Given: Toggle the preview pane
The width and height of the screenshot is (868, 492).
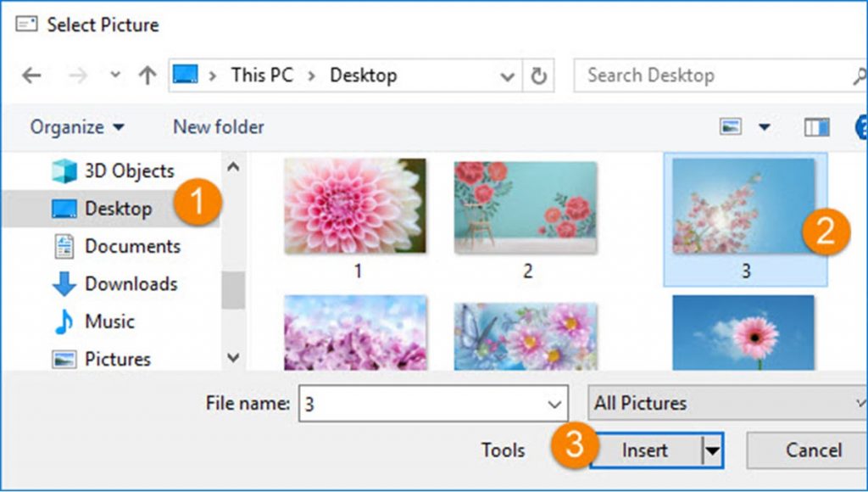Looking at the screenshot, I should click(815, 126).
